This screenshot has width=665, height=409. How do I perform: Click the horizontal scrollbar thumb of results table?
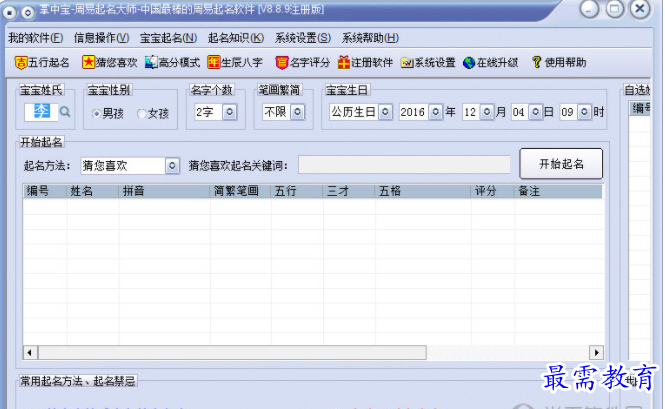pos(232,353)
